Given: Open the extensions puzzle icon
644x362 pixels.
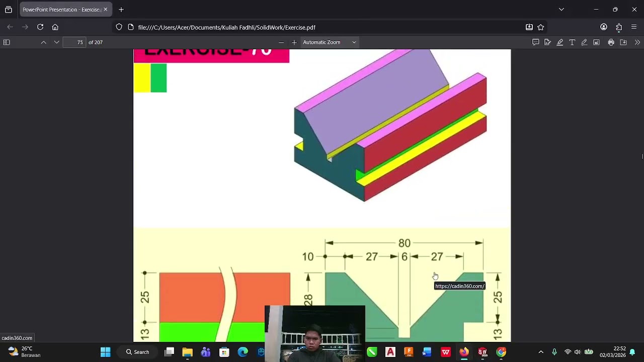Looking at the screenshot, I should (x=619, y=27).
